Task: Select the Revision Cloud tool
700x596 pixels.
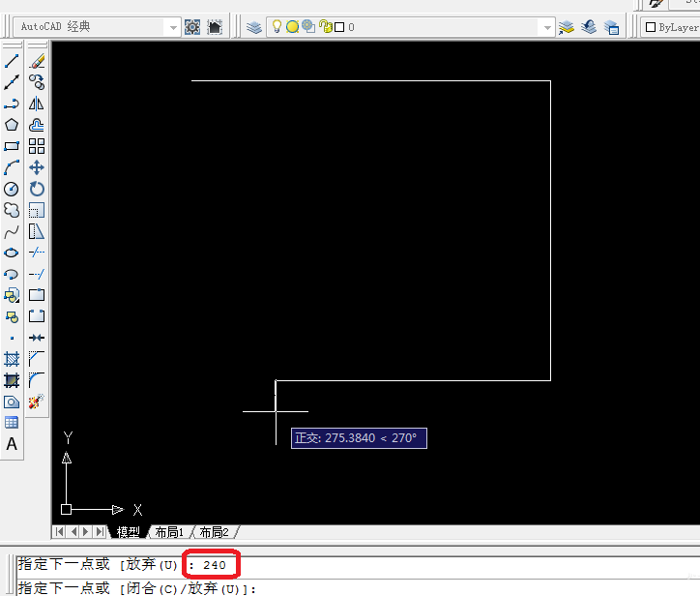Action: [x=12, y=210]
